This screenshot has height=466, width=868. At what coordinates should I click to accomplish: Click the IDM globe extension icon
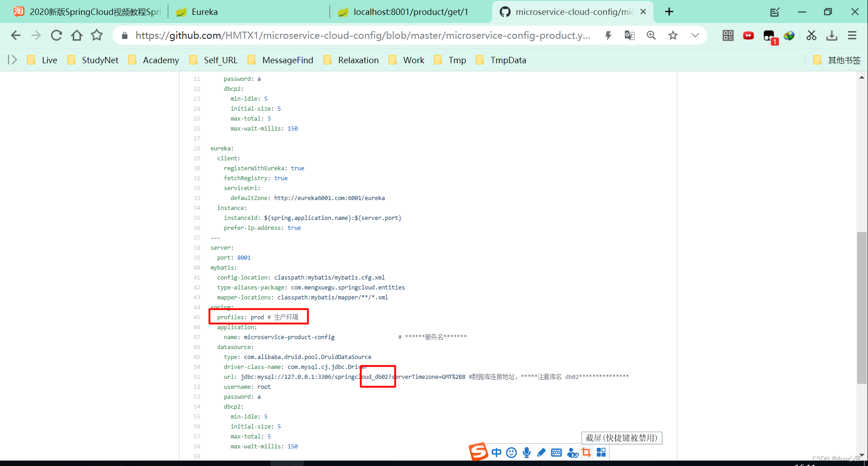pos(789,36)
